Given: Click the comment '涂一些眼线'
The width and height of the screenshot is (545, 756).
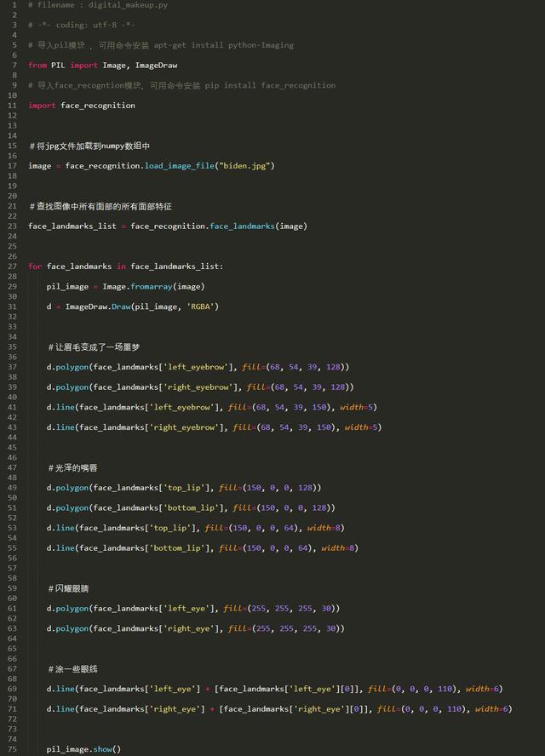Looking at the screenshot, I should point(73,669).
